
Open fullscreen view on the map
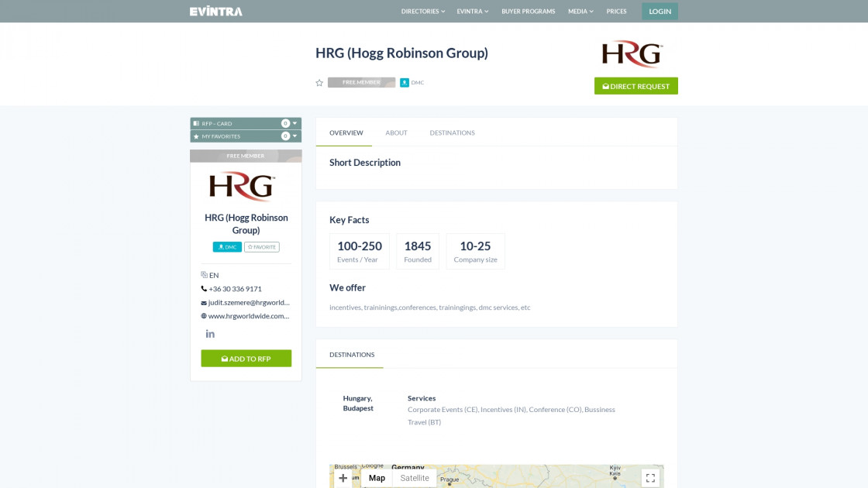(650, 478)
